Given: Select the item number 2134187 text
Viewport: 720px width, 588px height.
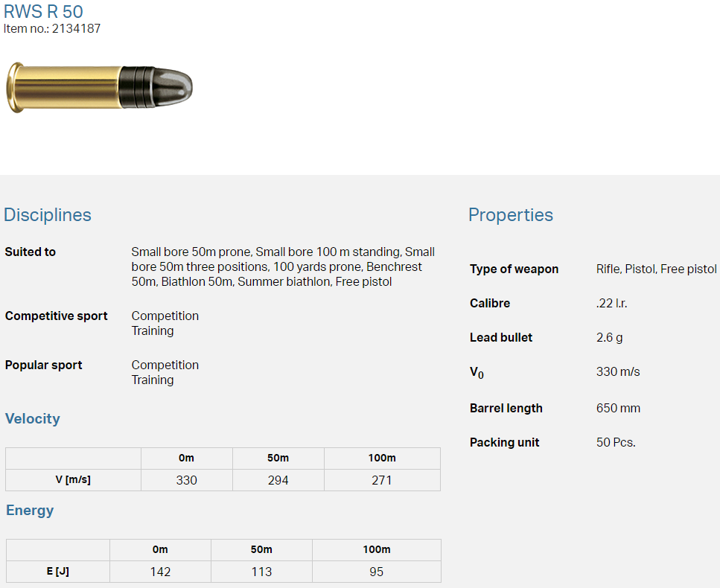Looking at the screenshot, I should tap(75, 29).
